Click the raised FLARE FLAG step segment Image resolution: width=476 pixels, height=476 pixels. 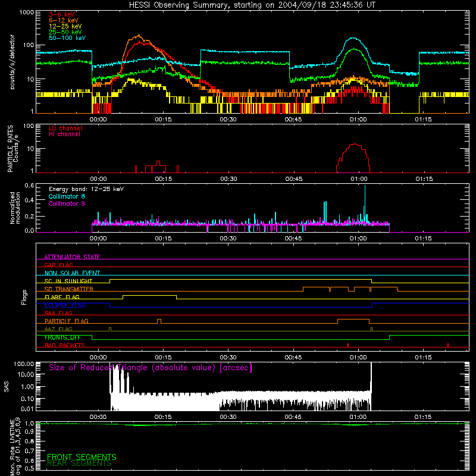click(150, 295)
